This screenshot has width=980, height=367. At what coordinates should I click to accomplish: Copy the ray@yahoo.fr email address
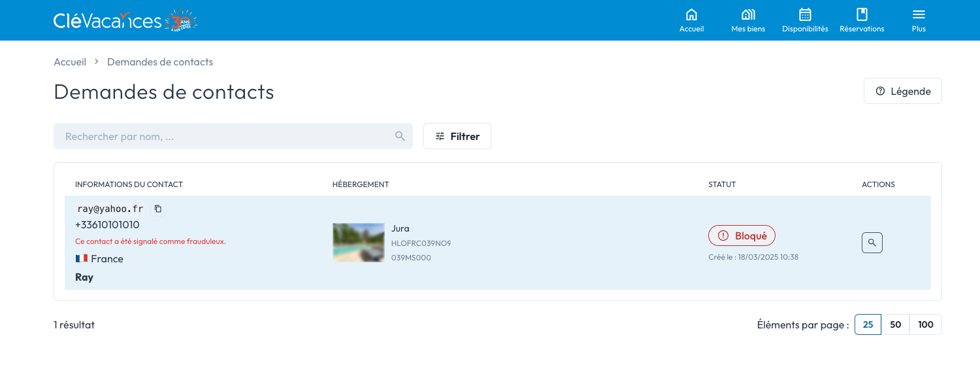tap(158, 209)
